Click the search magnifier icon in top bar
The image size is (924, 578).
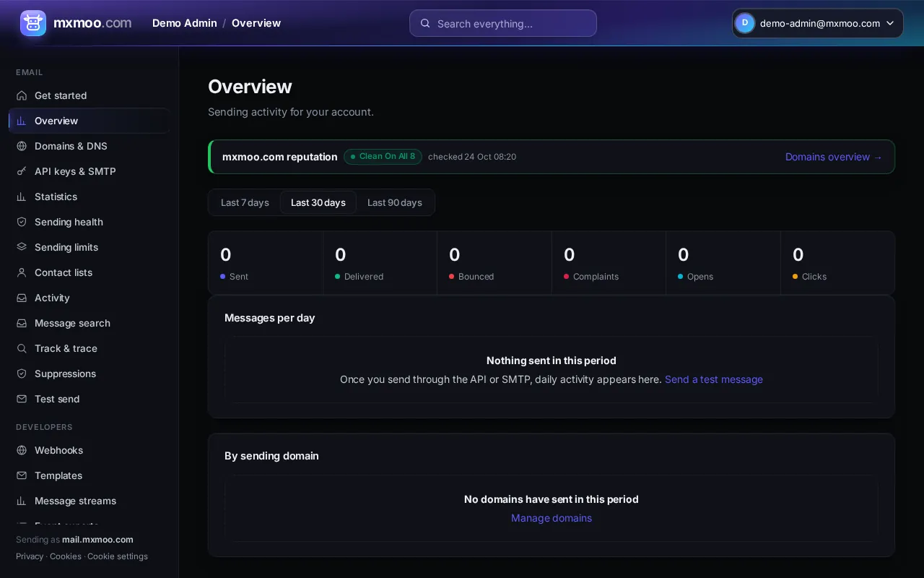[x=425, y=23]
